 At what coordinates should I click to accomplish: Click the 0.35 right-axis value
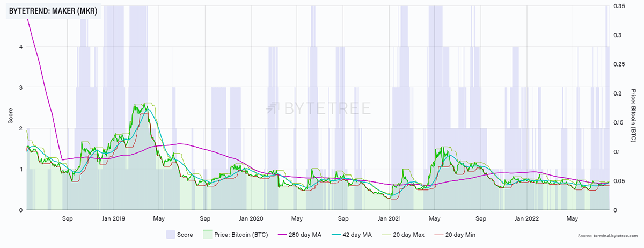[619, 5]
